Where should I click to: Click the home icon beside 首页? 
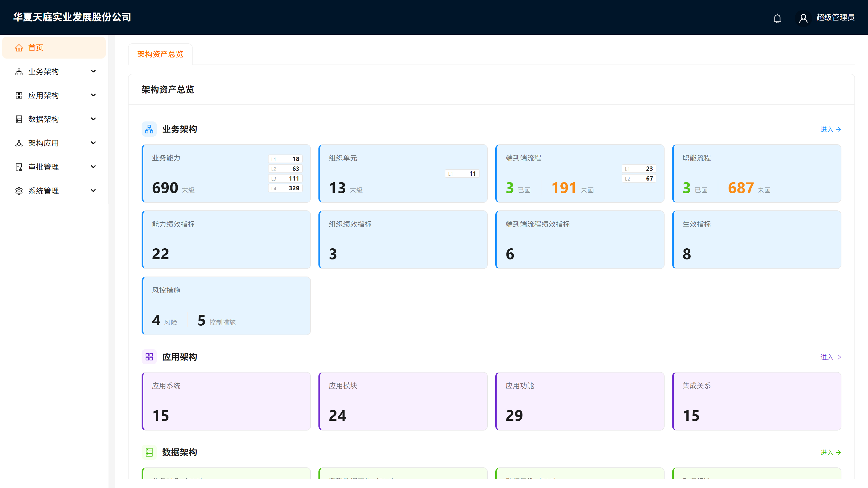(19, 48)
